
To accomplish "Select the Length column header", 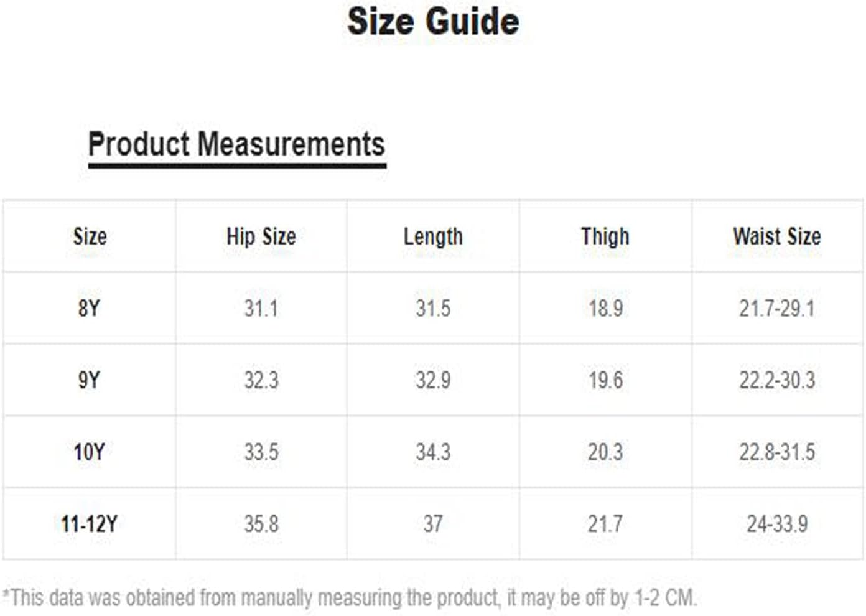I will coord(433,236).
